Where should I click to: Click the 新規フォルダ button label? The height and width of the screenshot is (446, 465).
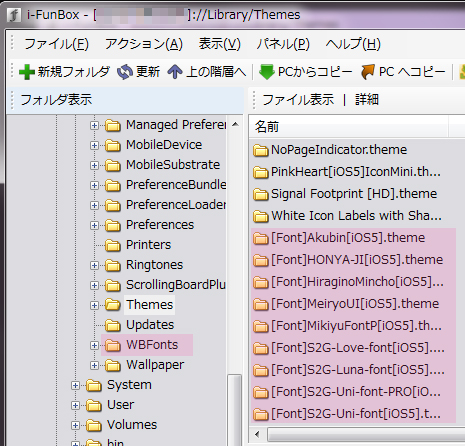point(74,72)
